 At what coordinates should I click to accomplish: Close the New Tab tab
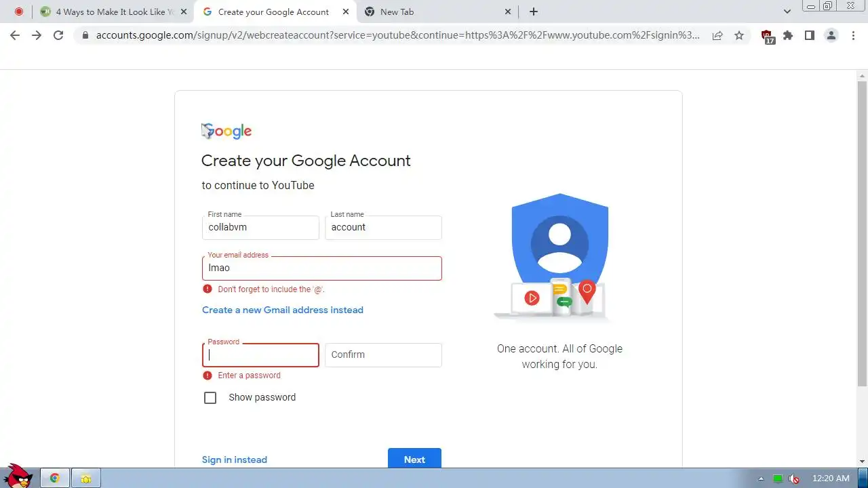pyautogui.click(x=509, y=12)
